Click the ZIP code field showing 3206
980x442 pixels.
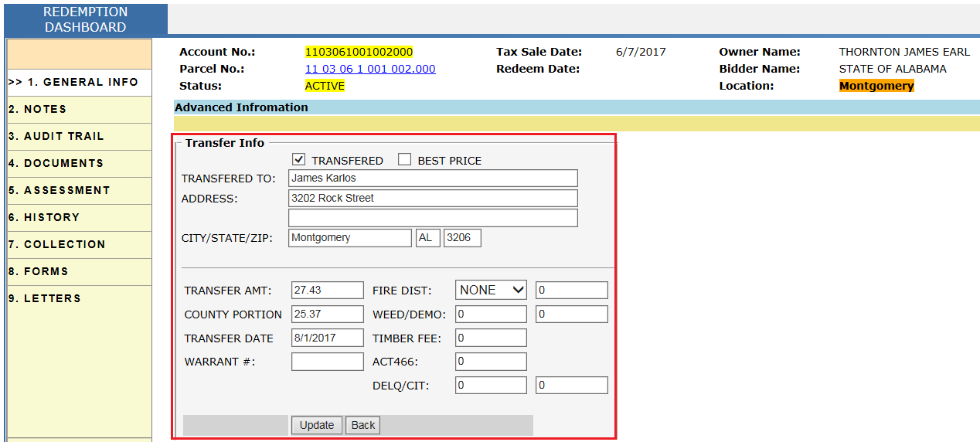pos(462,238)
